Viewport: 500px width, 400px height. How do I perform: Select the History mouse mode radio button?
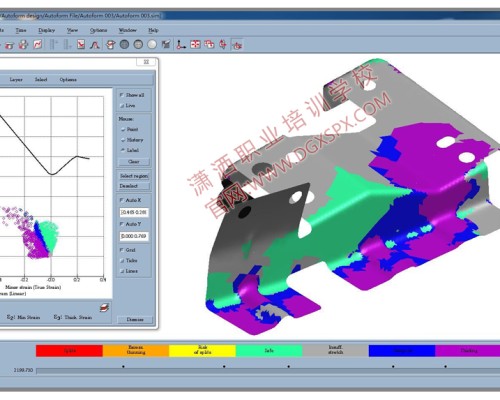pyautogui.click(x=123, y=140)
